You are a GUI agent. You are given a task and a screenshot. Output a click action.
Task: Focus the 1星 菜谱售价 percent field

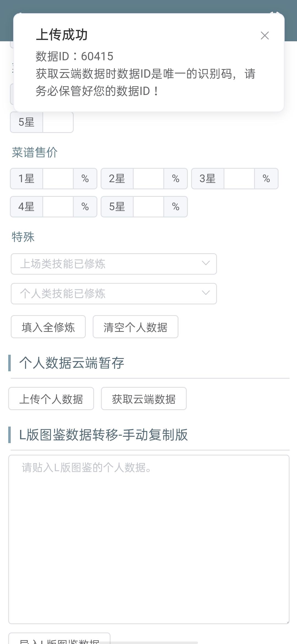point(58,179)
